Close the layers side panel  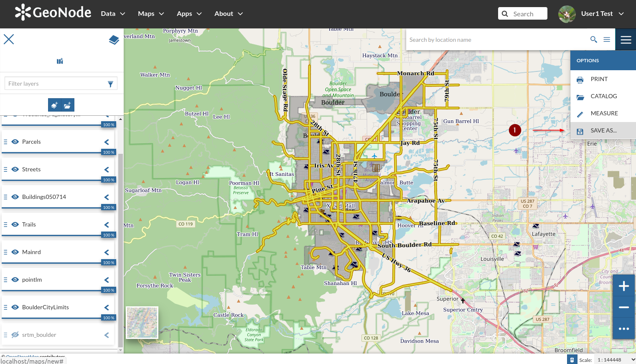[9, 39]
